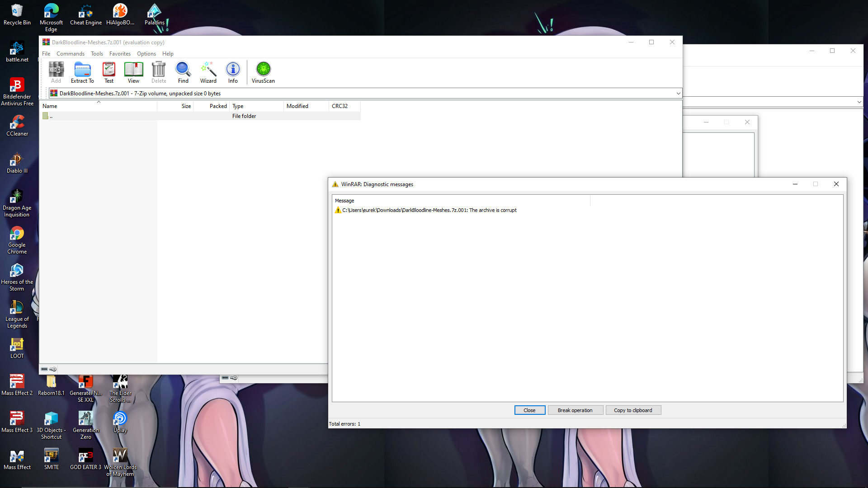Click the Add toolbar icon
Screen dimensions: 868x488
pos(56,72)
